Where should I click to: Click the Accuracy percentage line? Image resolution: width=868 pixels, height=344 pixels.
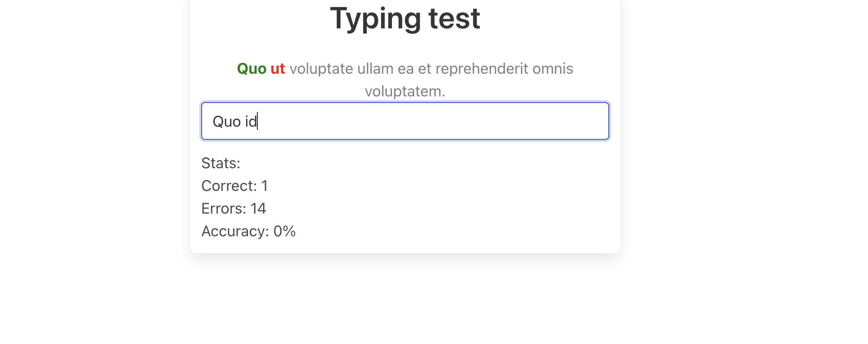click(x=248, y=231)
